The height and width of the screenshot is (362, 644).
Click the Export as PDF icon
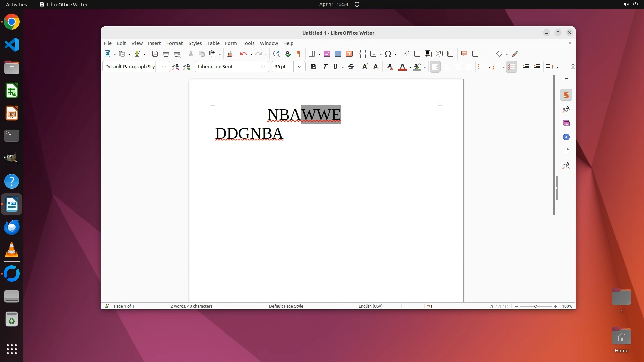click(155, 54)
